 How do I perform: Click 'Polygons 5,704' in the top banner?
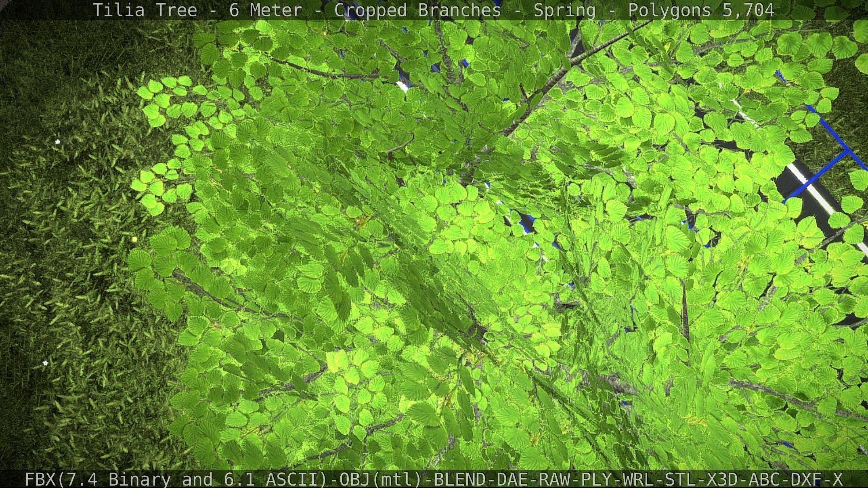(x=701, y=10)
